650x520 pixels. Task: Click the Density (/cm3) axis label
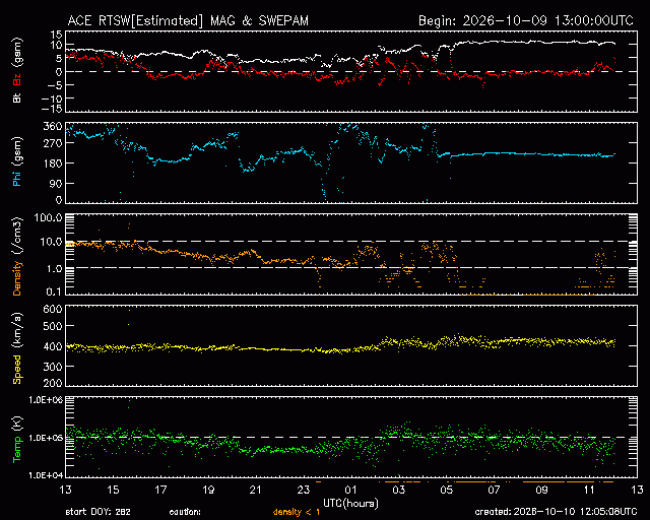tap(17, 256)
